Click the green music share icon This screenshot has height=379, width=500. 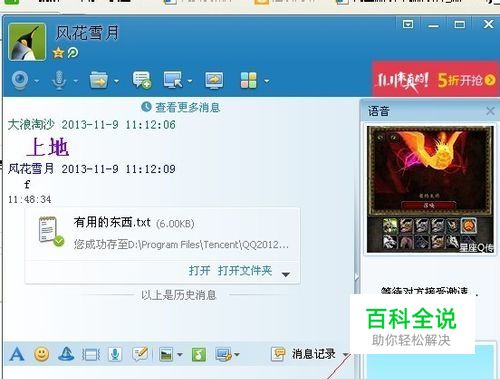pyautogui.click(x=199, y=354)
